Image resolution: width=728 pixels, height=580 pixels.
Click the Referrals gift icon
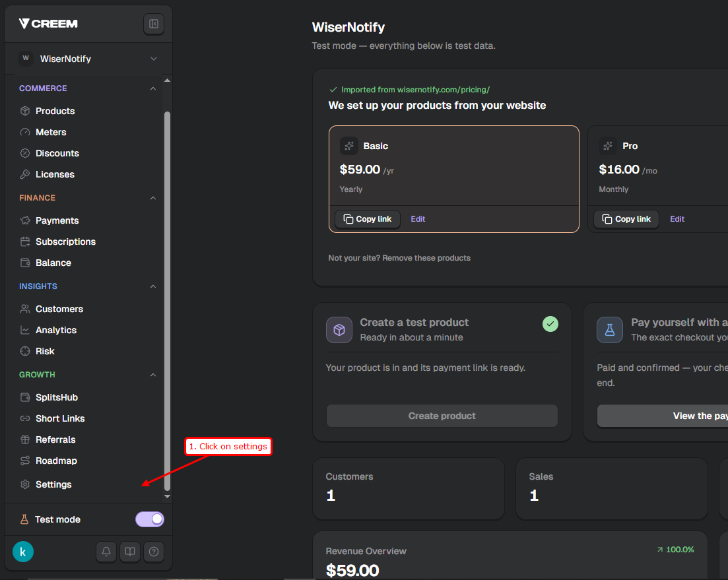coord(25,439)
